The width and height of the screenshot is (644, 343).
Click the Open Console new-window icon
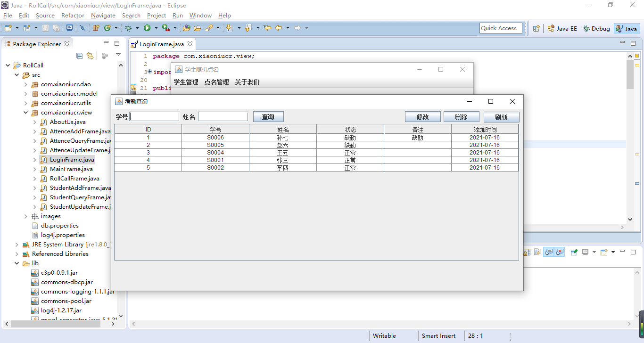[x=604, y=252]
